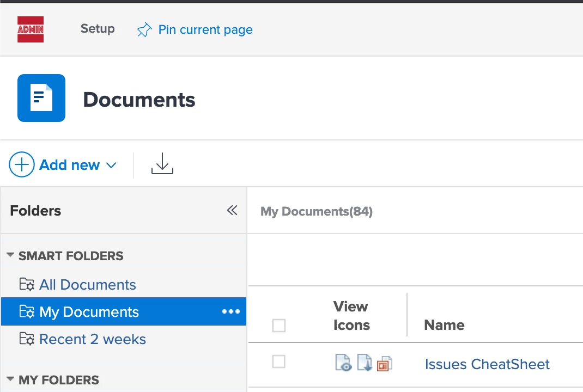The width and height of the screenshot is (583, 392).
Task: Click the red ADMIN logo icon
Action: (x=31, y=29)
